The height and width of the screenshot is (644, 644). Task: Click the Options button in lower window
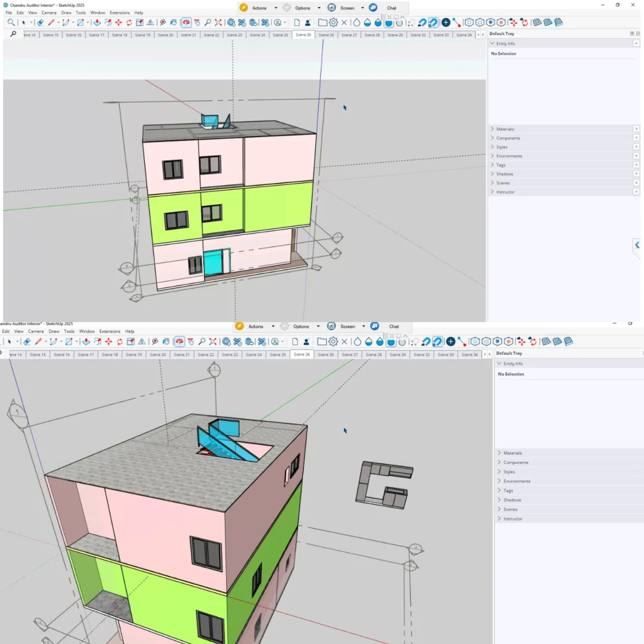(x=301, y=326)
